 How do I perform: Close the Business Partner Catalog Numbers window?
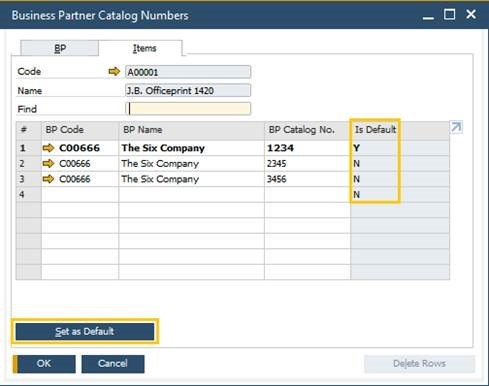point(471,14)
